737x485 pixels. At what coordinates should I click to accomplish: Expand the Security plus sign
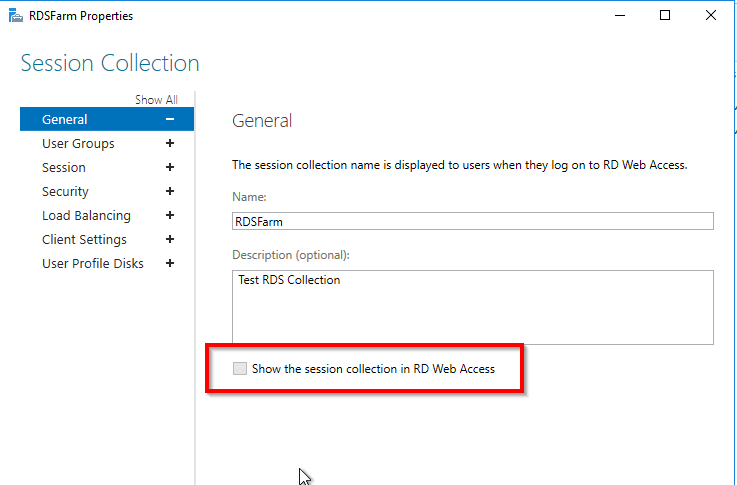[x=170, y=191]
